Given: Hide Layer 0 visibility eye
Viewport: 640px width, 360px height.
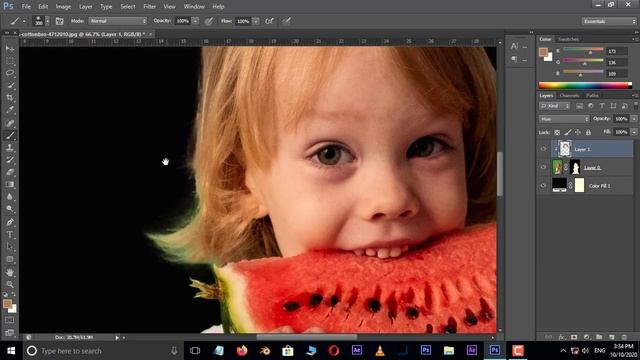Looking at the screenshot, I should click(x=543, y=167).
